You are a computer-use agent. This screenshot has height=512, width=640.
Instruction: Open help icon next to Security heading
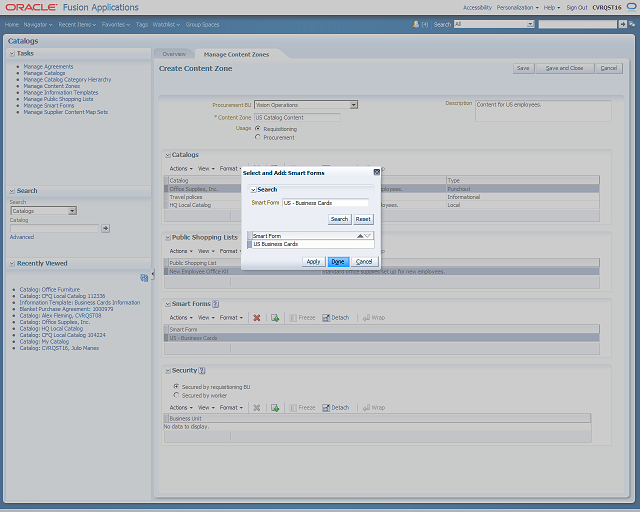[x=202, y=371]
